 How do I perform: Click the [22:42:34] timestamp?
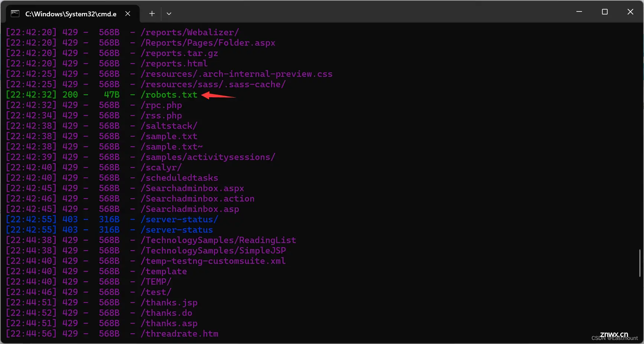[31, 116]
